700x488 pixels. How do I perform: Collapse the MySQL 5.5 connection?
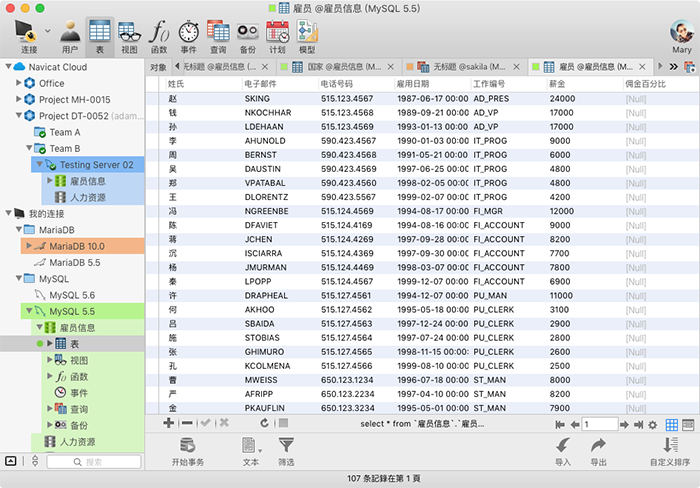click(29, 311)
